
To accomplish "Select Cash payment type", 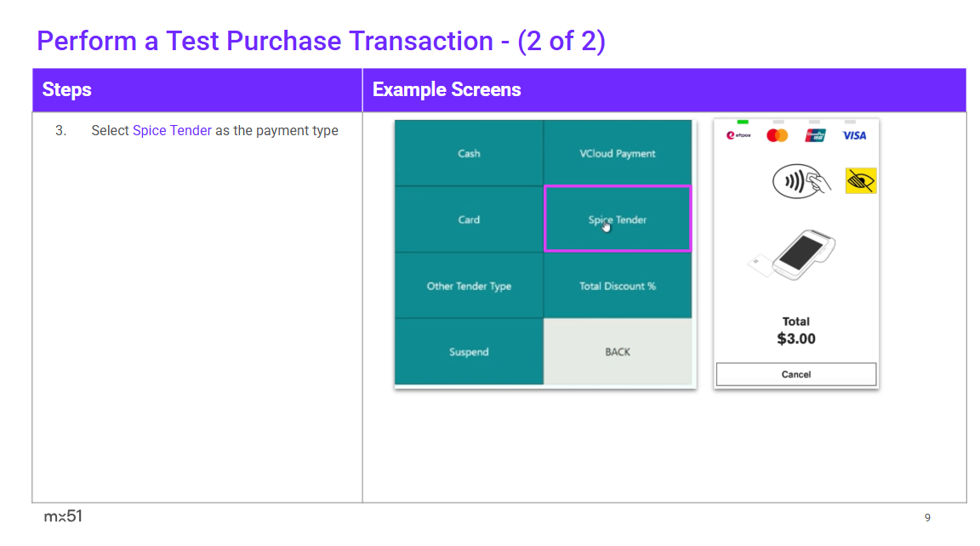I will coord(469,154).
